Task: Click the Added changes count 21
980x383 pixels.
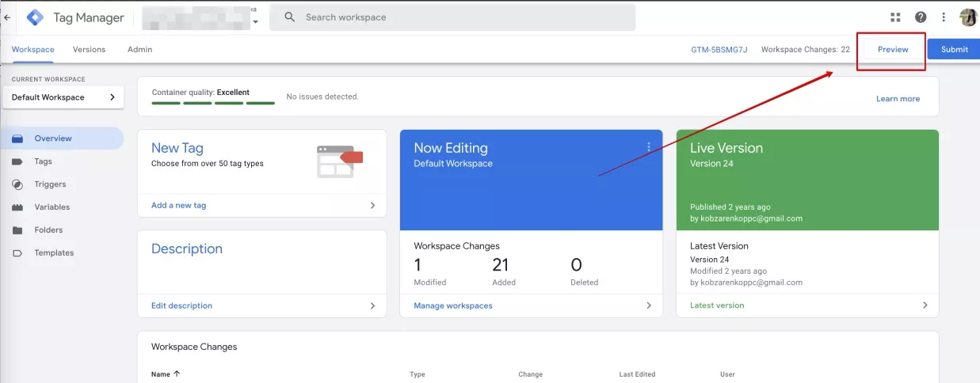Action: click(x=500, y=265)
